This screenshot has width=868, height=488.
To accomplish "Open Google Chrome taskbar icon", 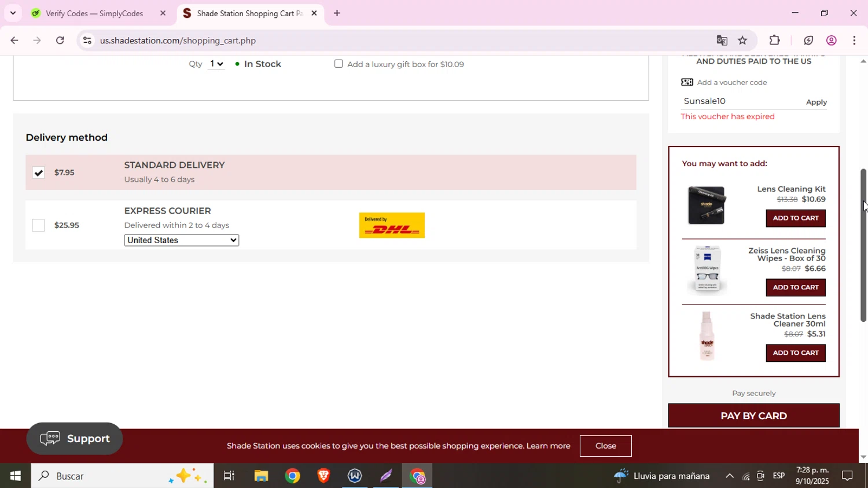I will click(292, 476).
